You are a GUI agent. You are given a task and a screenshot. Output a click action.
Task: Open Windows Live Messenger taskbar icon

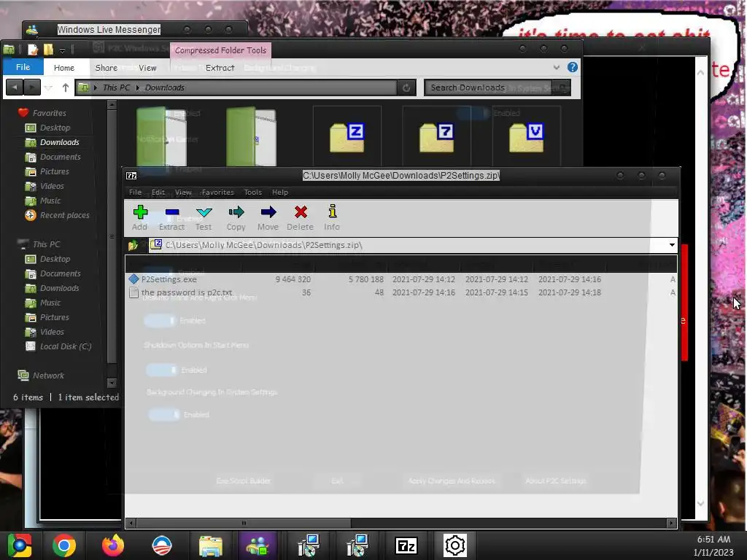pos(258,545)
